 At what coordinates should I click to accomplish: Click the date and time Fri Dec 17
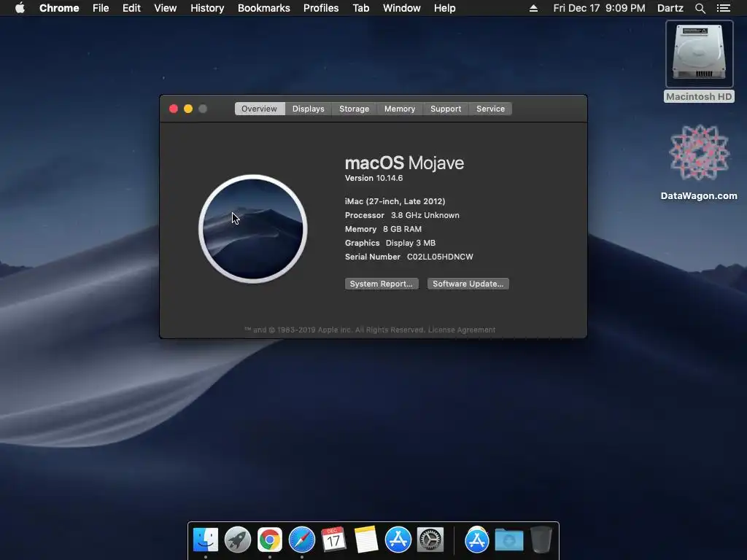[600, 8]
